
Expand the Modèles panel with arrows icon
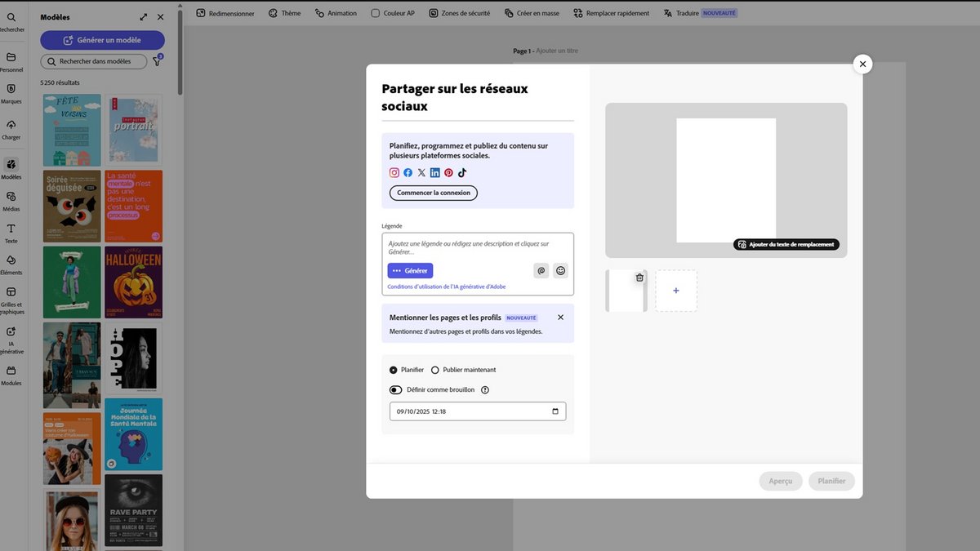(144, 17)
